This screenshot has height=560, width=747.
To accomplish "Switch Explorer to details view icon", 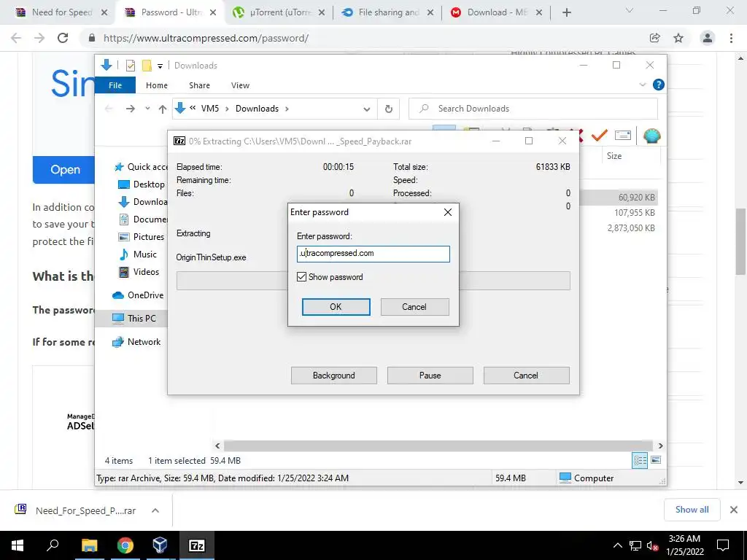I will (640, 460).
